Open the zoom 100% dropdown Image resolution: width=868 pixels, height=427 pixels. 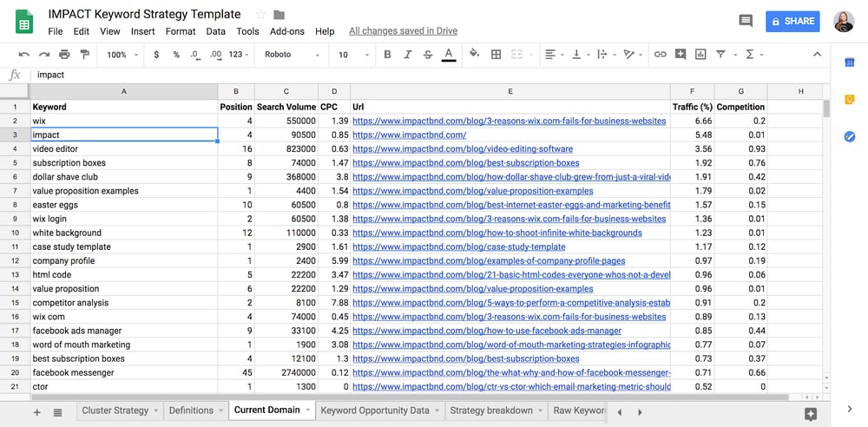click(x=122, y=55)
